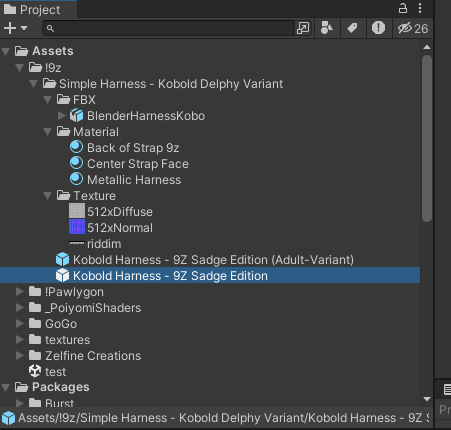Click the adjacent panel's list icon
This screenshot has height=430, width=451.
click(447, 389)
